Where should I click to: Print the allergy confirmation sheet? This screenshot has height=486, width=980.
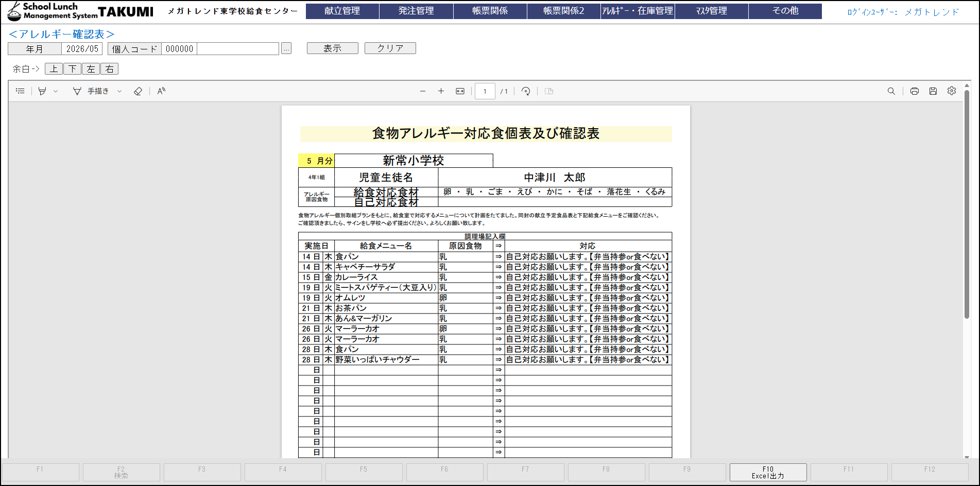914,91
